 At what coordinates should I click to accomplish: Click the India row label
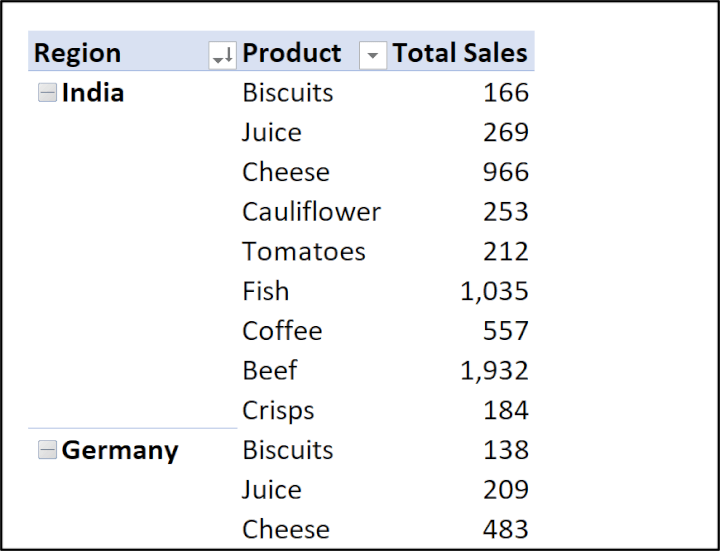[x=93, y=93]
